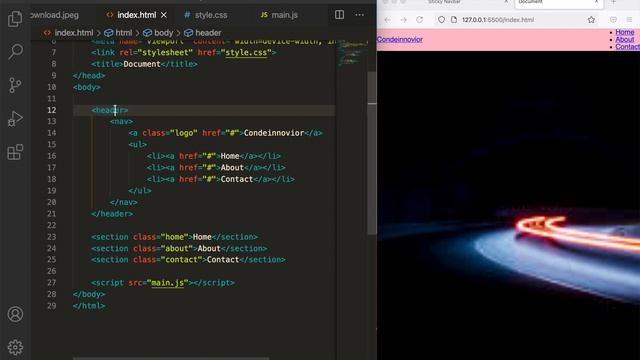Image resolution: width=640 pixels, height=360 pixels.
Task: Switch to the style.css tab
Action: click(206, 15)
